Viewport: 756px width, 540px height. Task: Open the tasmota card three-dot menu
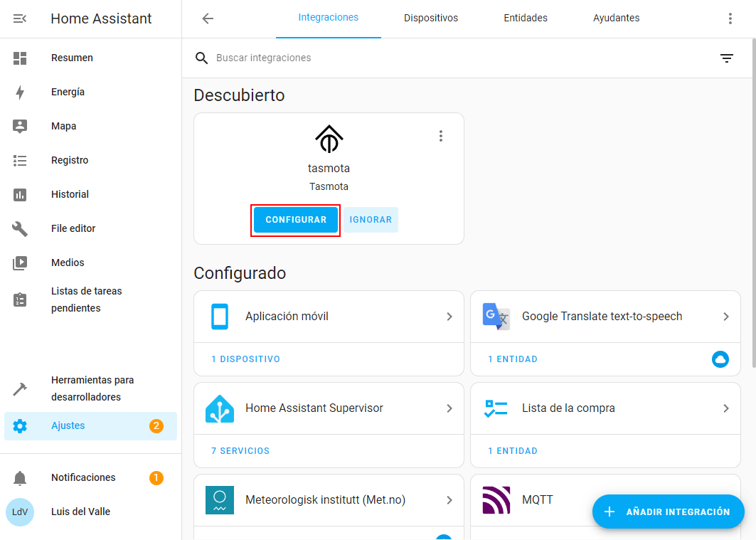coord(441,136)
